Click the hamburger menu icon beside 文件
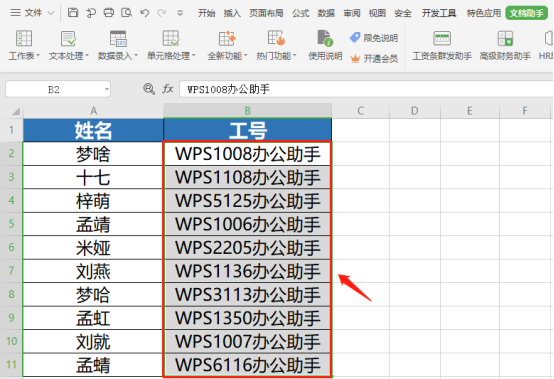554x379 pixels. click(x=16, y=13)
